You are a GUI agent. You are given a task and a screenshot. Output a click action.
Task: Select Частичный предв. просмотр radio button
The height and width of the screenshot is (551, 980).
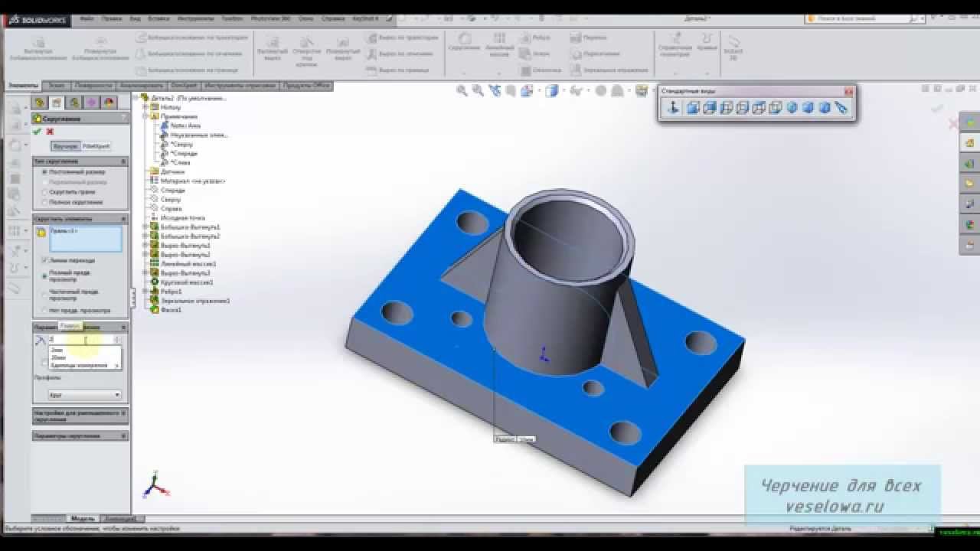coord(44,294)
